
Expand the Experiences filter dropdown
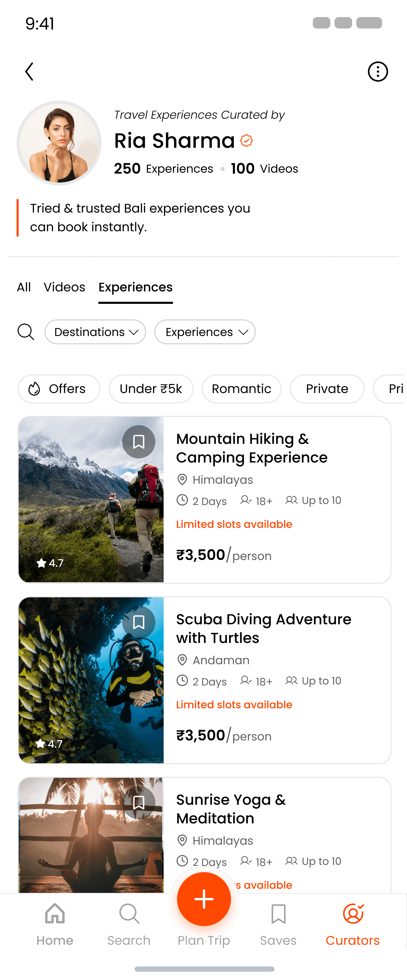point(205,332)
